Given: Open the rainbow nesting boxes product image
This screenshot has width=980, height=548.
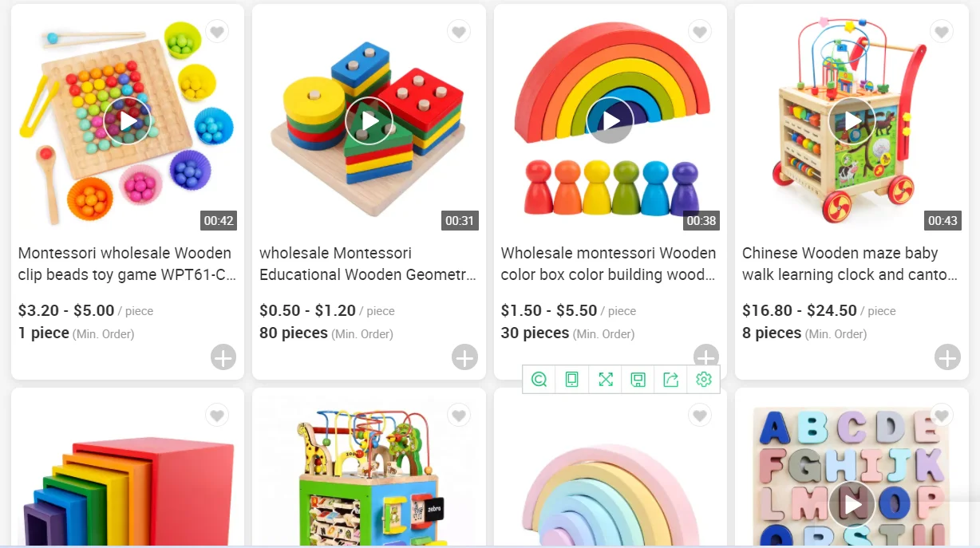Looking at the screenshot, I should (128, 471).
